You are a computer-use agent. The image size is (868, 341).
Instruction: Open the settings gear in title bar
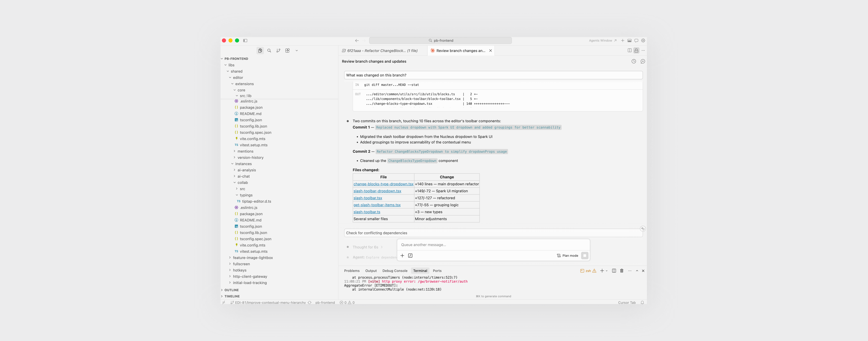pyautogui.click(x=643, y=40)
